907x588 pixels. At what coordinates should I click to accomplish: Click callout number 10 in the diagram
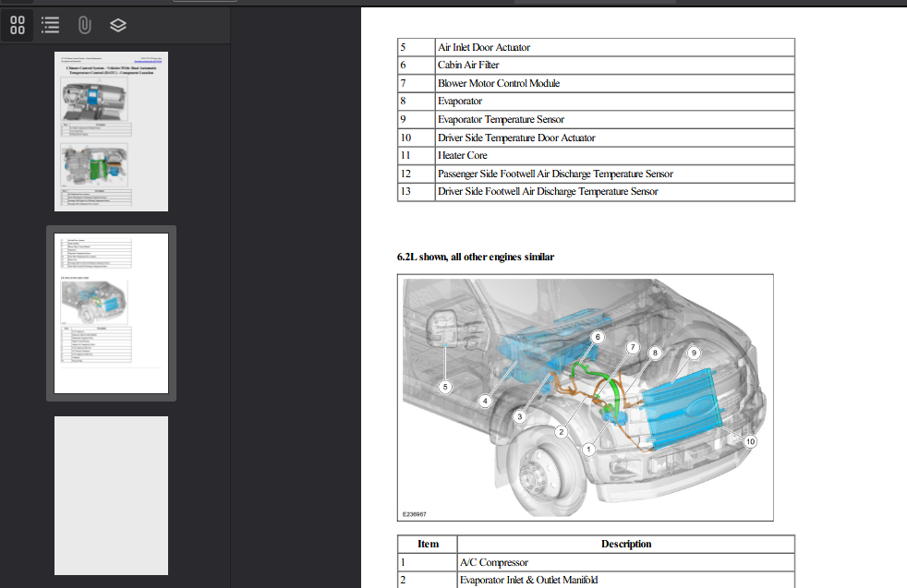pyautogui.click(x=750, y=441)
